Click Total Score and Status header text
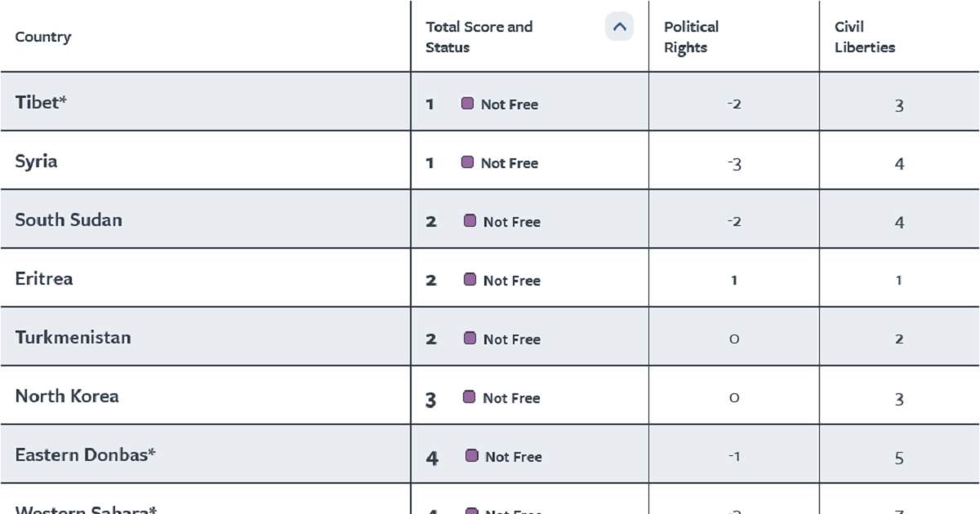This screenshot has height=514, width=980. 479,37
